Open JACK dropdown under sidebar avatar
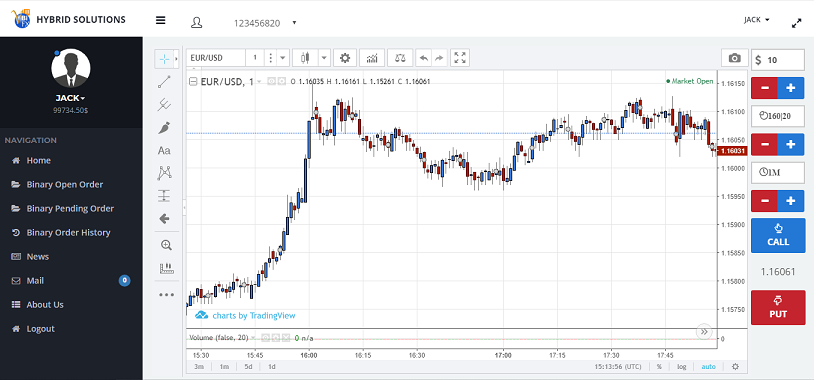The image size is (816, 380). point(71,98)
